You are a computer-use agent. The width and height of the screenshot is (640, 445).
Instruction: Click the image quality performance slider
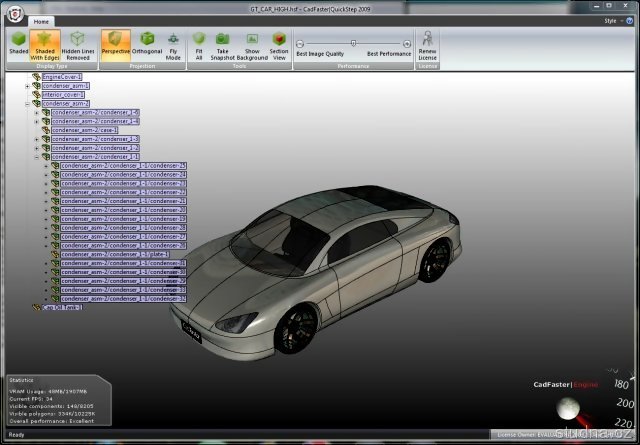pyautogui.click(x=353, y=43)
